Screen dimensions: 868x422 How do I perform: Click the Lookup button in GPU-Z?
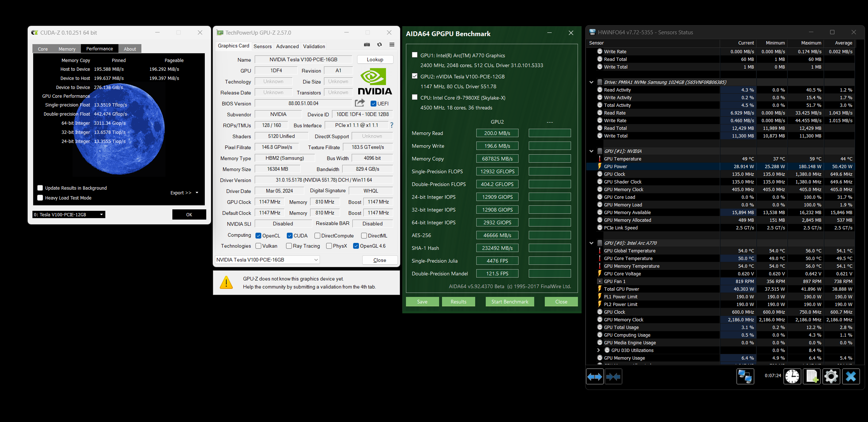(375, 59)
